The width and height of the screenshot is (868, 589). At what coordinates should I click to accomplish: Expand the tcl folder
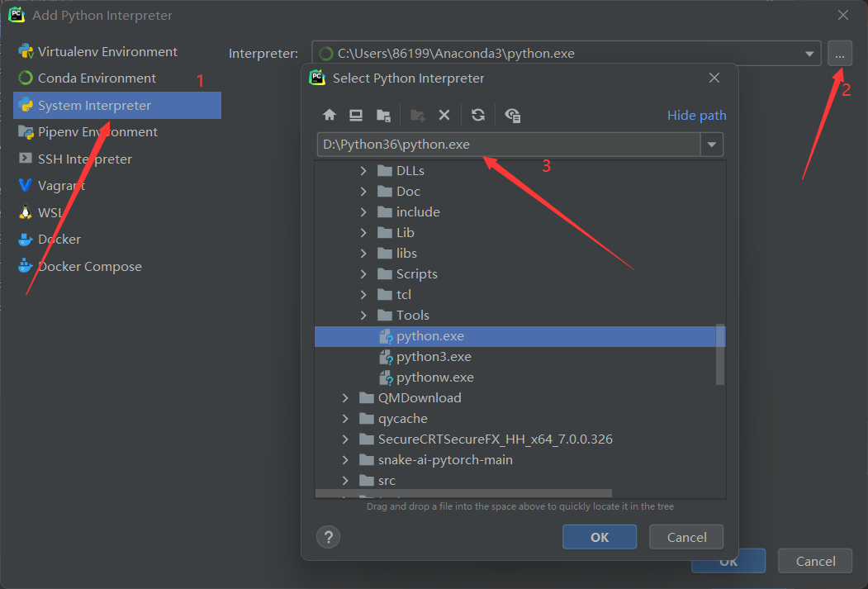point(363,294)
